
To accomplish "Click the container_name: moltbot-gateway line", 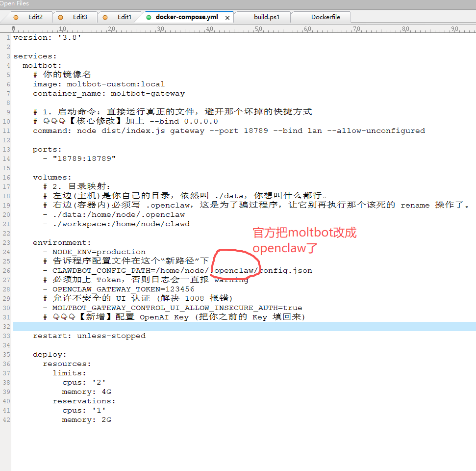I will click(x=108, y=94).
